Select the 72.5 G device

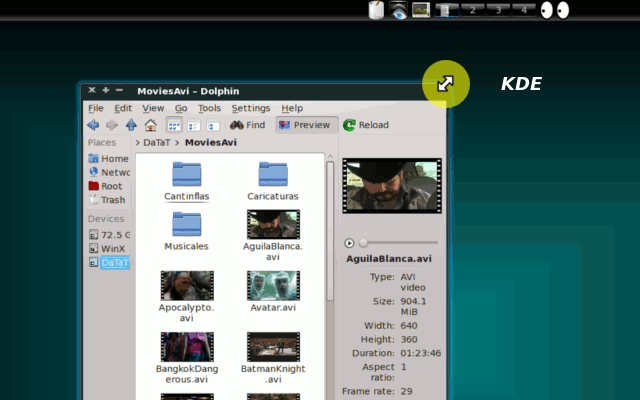pyautogui.click(x=109, y=235)
